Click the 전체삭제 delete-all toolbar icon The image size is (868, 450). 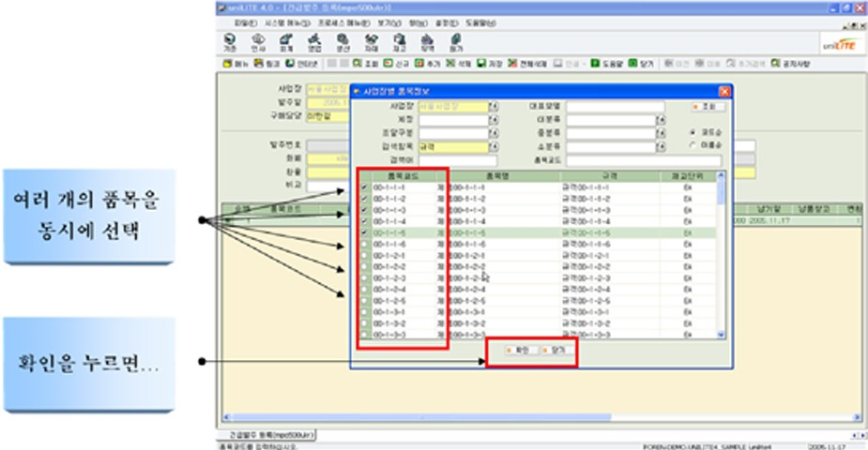pyautogui.click(x=527, y=64)
